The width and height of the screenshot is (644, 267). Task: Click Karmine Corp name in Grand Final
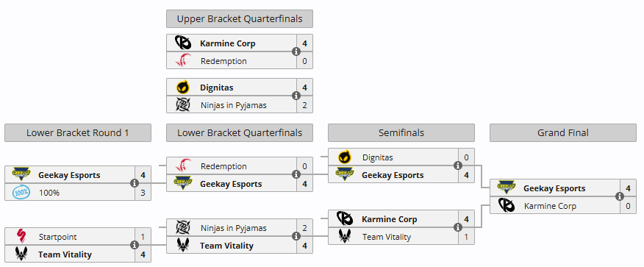click(550, 206)
